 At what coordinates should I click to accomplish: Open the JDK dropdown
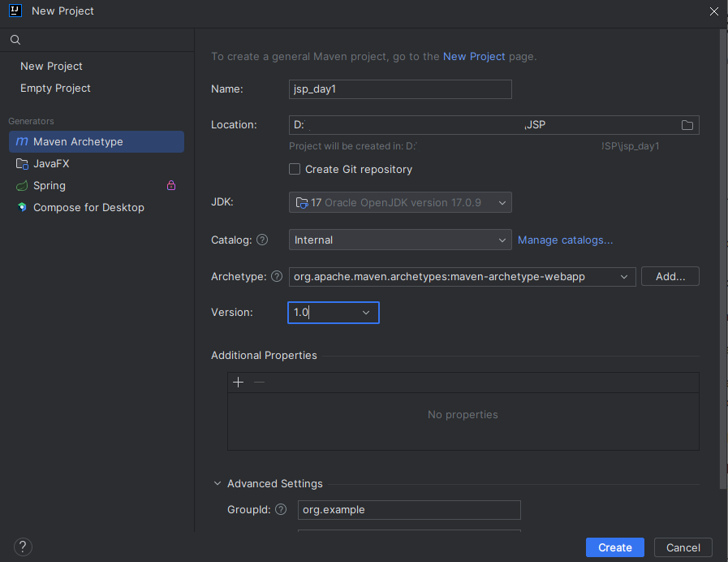pyautogui.click(x=400, y=202)
